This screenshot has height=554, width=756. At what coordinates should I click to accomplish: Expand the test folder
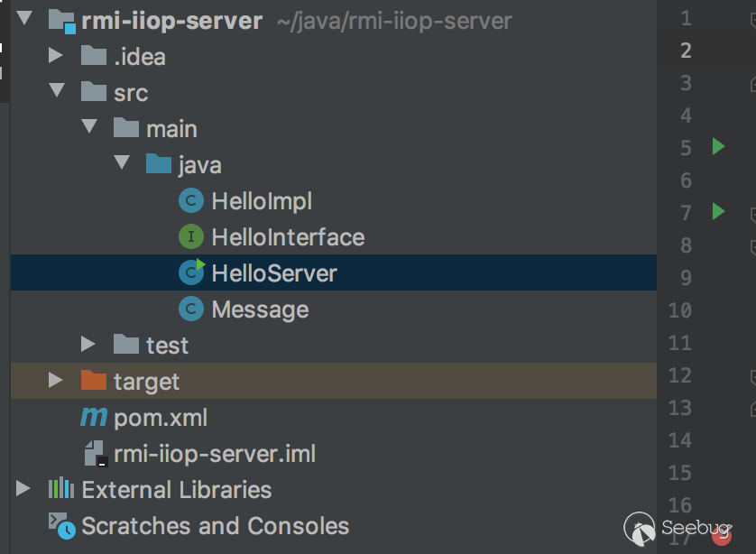tap(88, 344)
